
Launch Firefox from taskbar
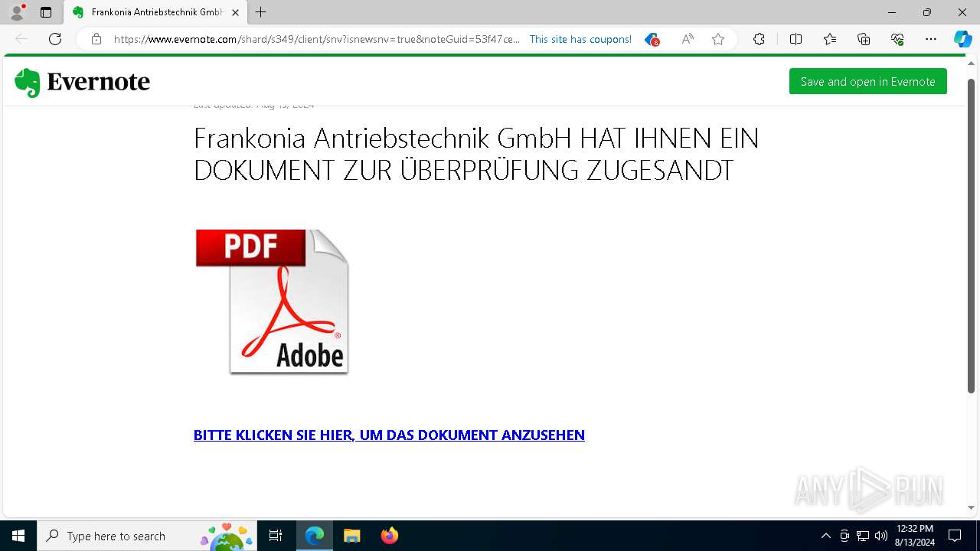pyautogui.click(x=390, y=536)
